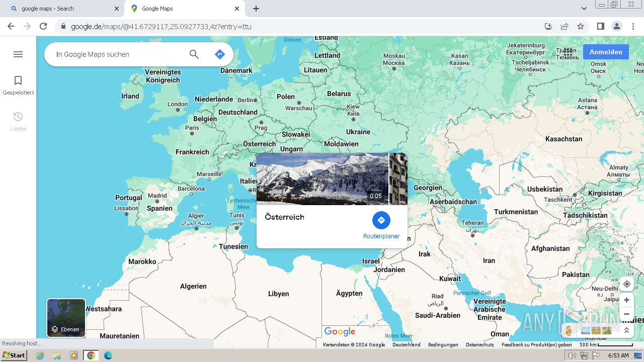The image size is (644, 362).
Task: Zoom in with the plus button
Action: (626, 300)
